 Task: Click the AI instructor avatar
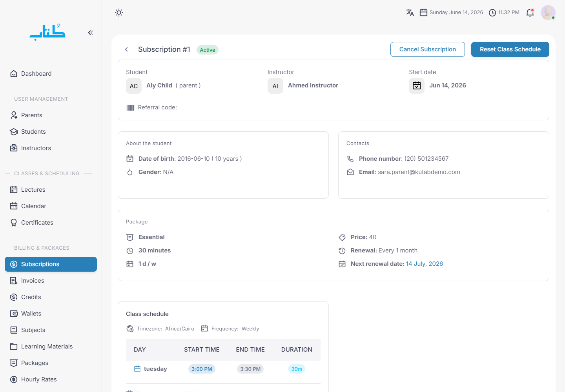point(275,86)
